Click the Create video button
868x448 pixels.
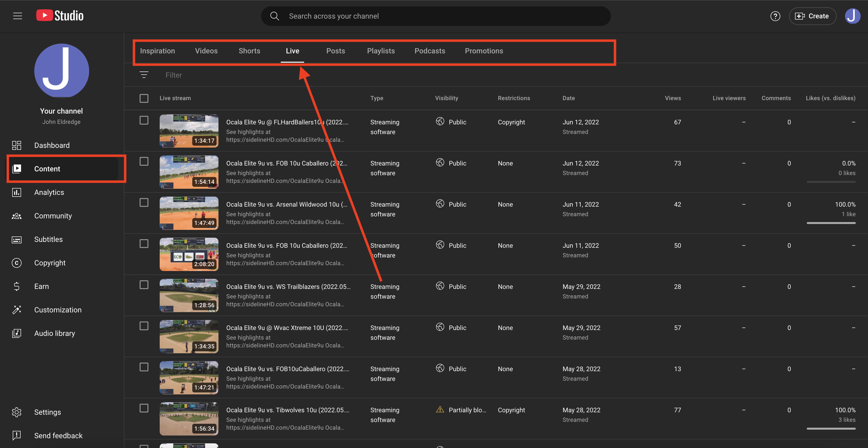pos(812,16)
